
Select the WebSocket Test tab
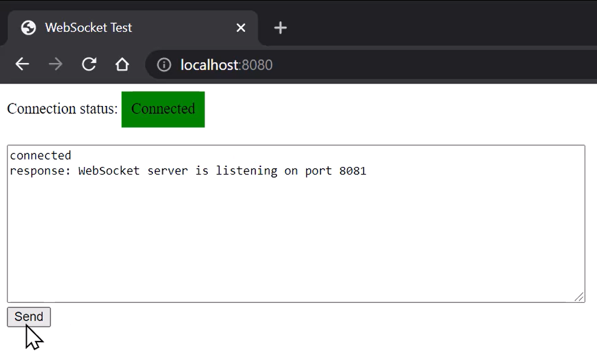click(132, 28)
